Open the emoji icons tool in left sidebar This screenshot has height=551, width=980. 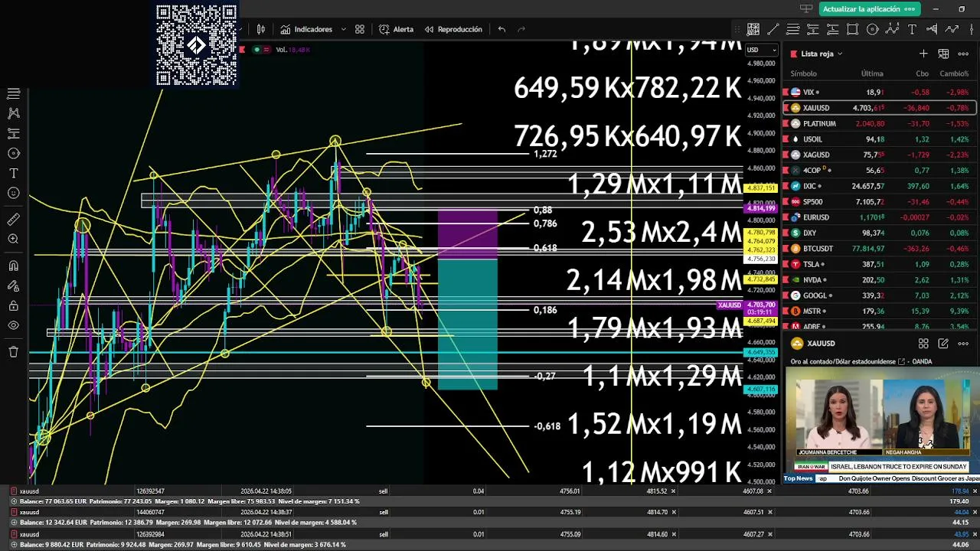[13, 193]
